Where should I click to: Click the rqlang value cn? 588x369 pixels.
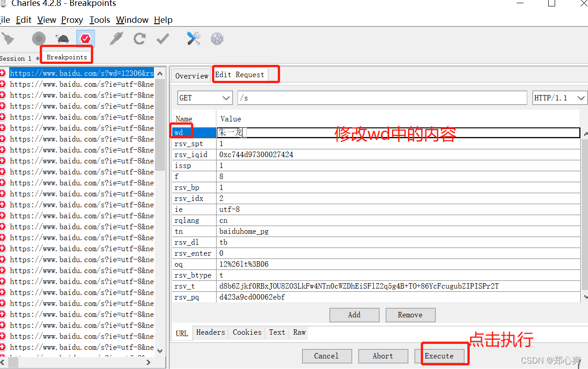(x=223, y=220)
